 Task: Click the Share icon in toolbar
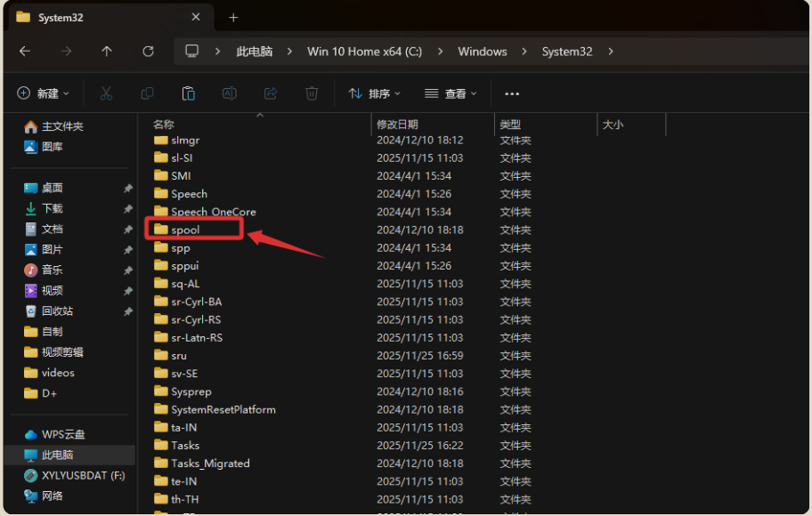(x=271, y=93)
